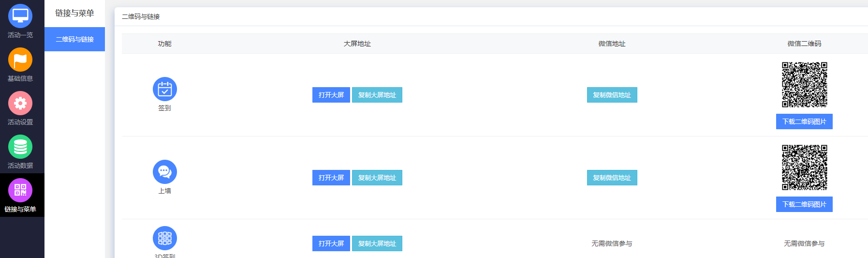This screenshot has height=258, width=868.
Task: Open the 活动数据 database icon
Action: point(20,147)
